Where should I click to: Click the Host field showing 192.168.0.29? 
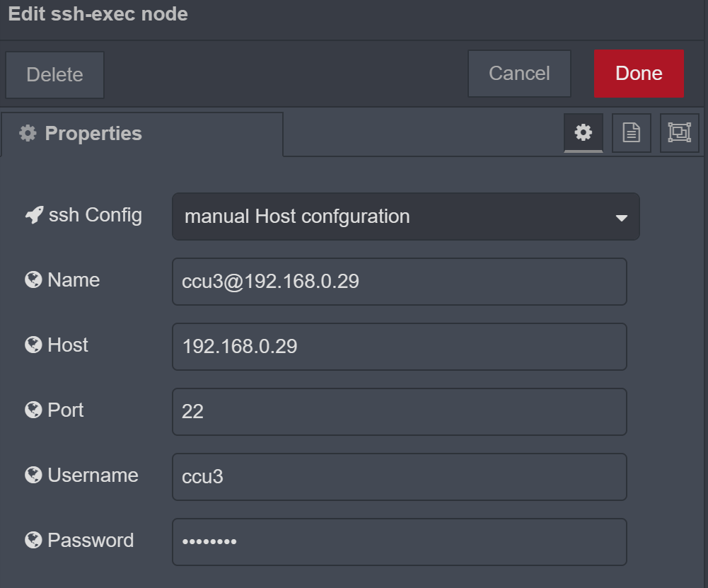pos(399,347)
